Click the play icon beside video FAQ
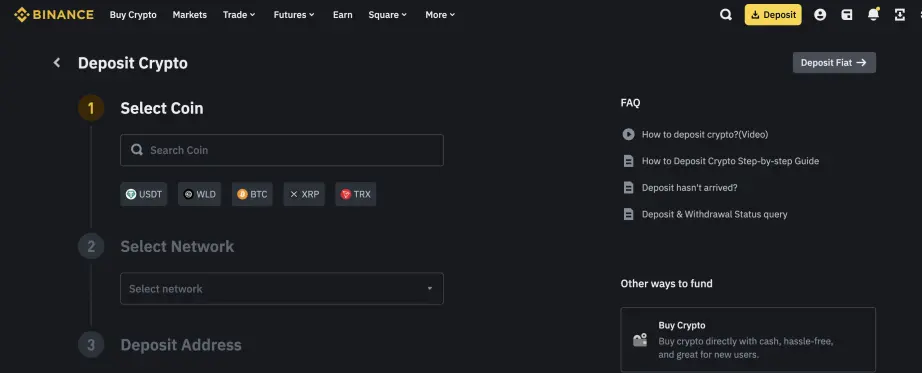Viewport: 922px width, 373px height. [629, 134]
